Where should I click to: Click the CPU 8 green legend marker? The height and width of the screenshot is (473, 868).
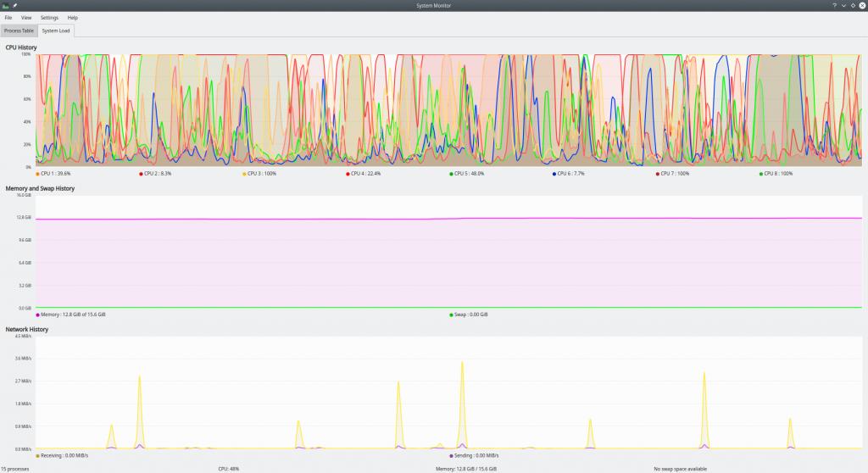click(x=761, y=174)
